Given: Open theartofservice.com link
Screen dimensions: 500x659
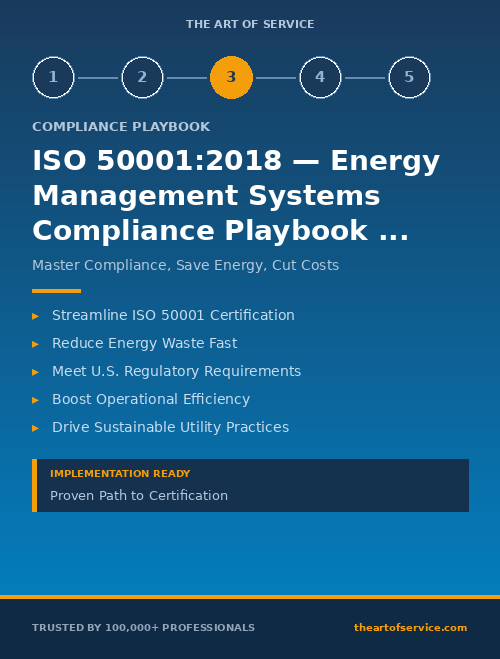Looking at the screenshot, I should [x=411, y=627].
